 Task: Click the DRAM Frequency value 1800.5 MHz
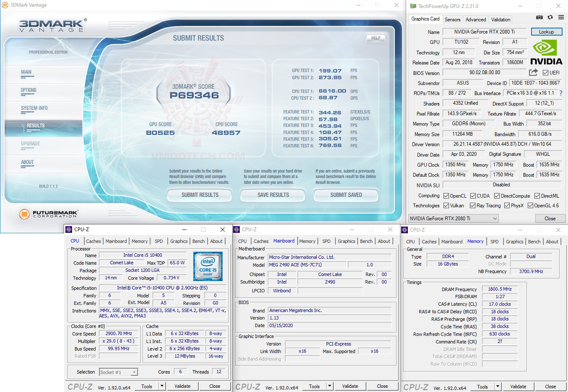point(500,289)
